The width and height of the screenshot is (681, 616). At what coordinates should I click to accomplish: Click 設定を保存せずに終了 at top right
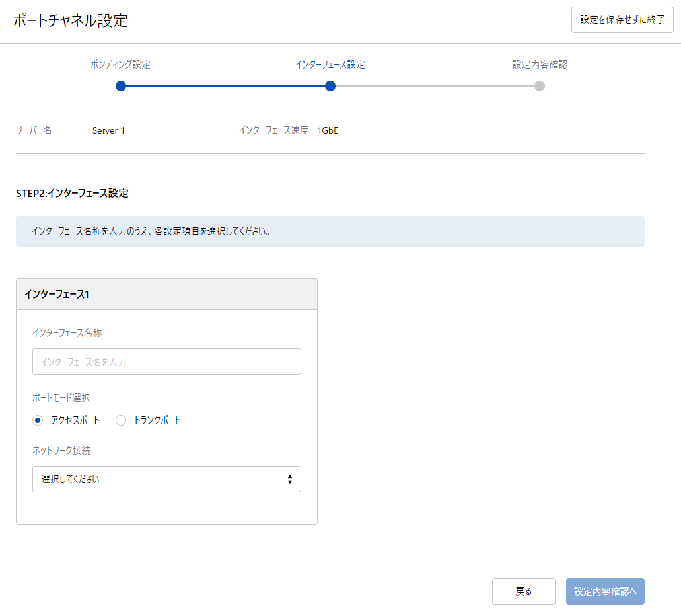point(622,19)
